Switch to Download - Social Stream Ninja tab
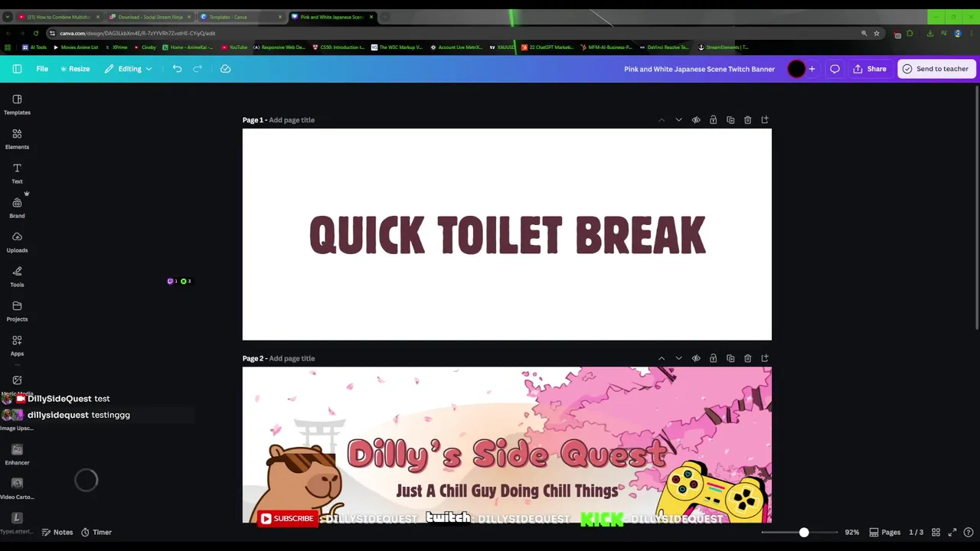The image size is (980, 551). click(x=150, y=17)
